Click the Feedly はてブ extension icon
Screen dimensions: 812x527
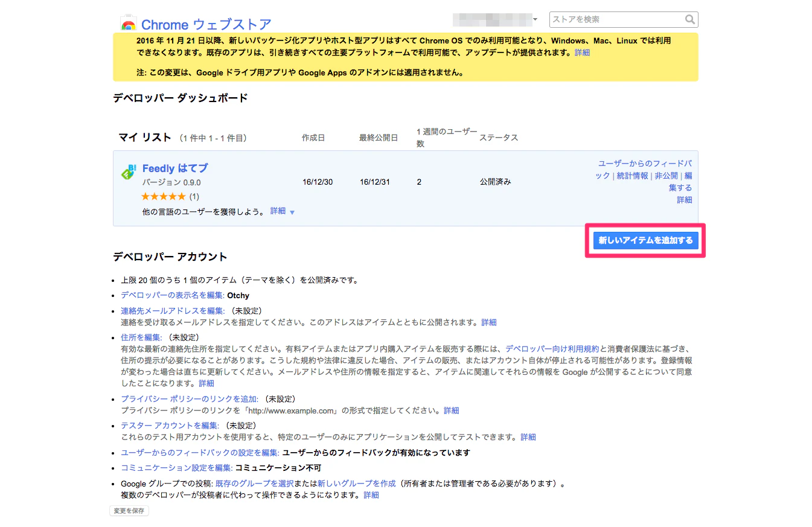click(129, 171)
